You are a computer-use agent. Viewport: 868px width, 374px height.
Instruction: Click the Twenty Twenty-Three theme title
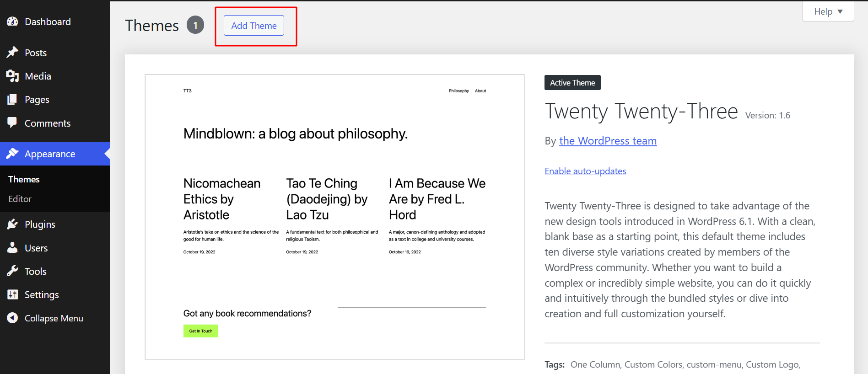pyautogui.click(x=642, y=111)
